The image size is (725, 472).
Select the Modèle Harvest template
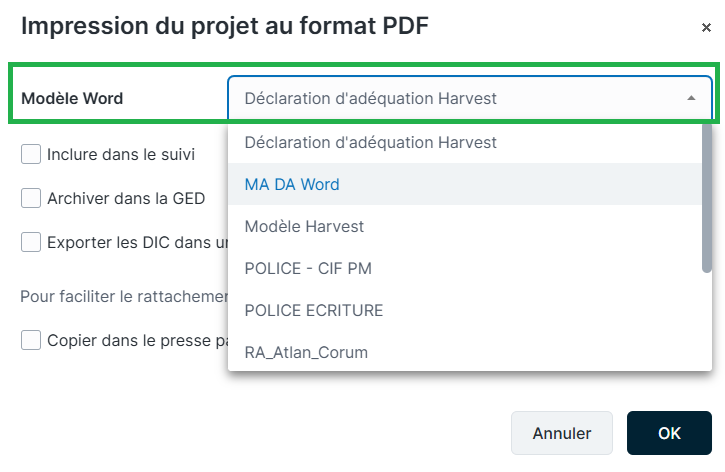(465, 227)
